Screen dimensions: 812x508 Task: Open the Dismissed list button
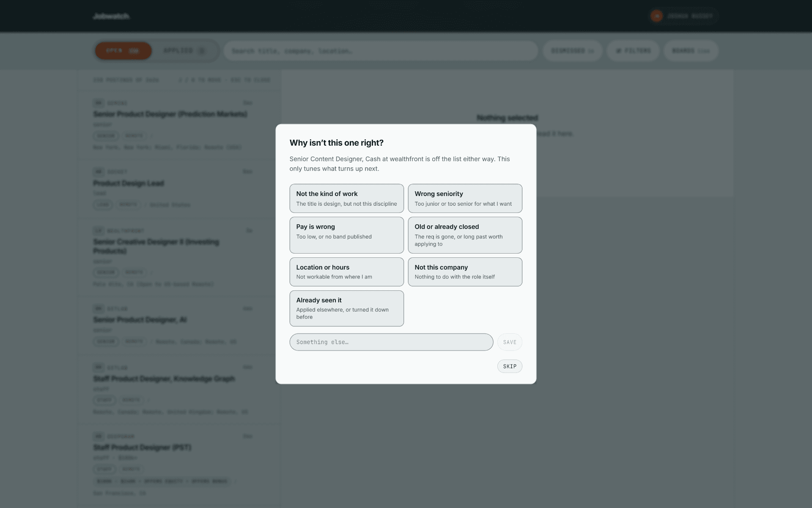click(x=573, y=51)
